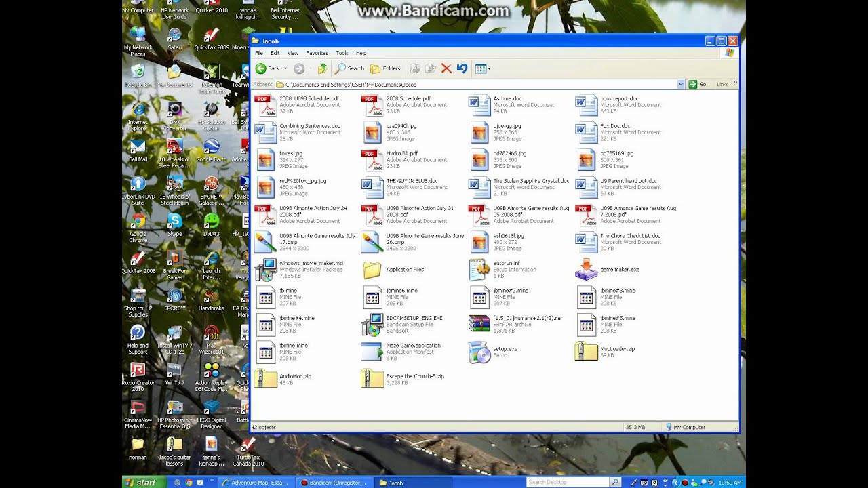Screen dimensions: 868x488
Task: Expand the Links toolbar chevron
Action: pos(734,83)
